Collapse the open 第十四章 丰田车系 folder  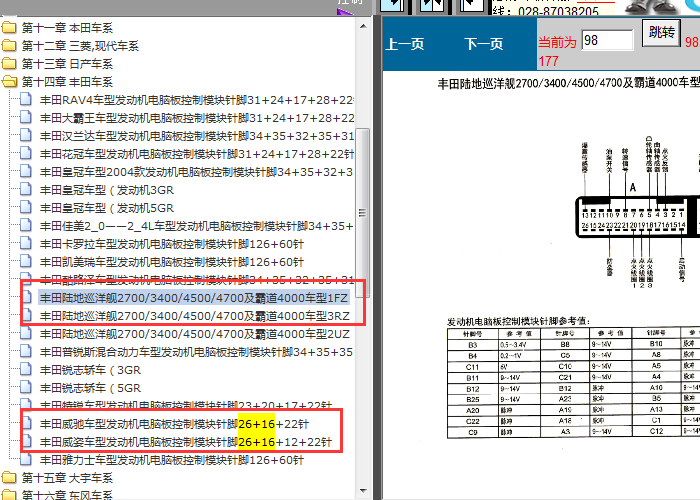pyautogui.click(x=9, y=82)
